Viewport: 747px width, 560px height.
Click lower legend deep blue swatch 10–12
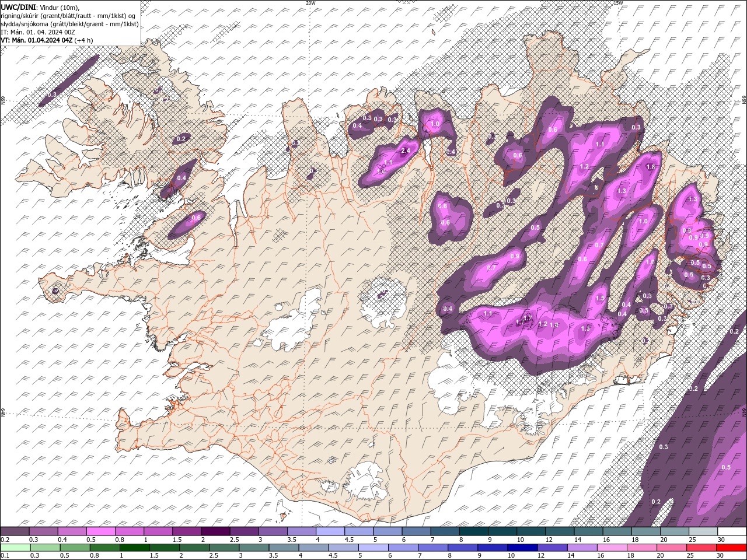pos(522,548)
